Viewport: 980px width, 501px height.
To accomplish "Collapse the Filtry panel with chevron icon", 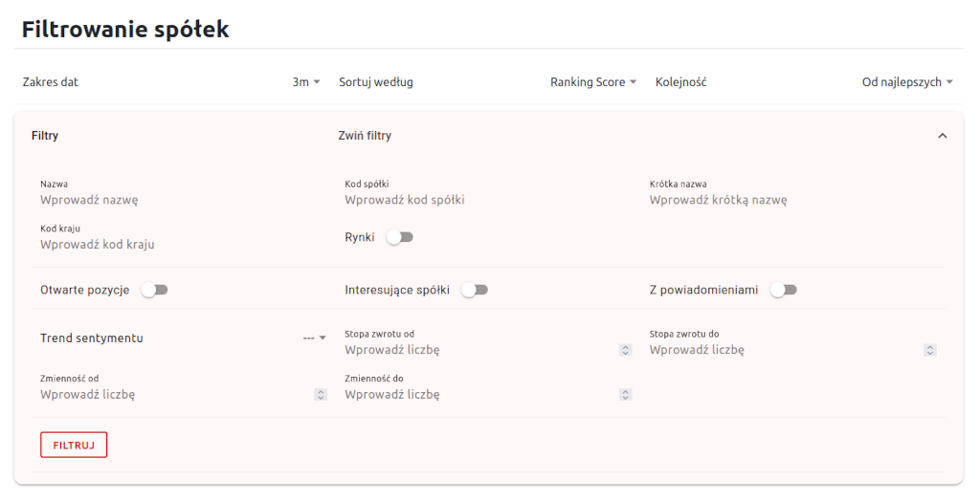I will [x=942, y=136].
